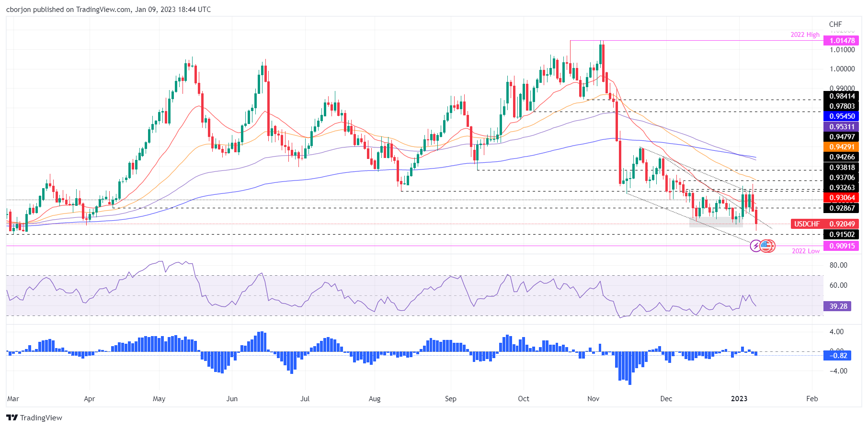Click the orange 0.94291 moving average label

pyautogui.click(x=841, y=147)
